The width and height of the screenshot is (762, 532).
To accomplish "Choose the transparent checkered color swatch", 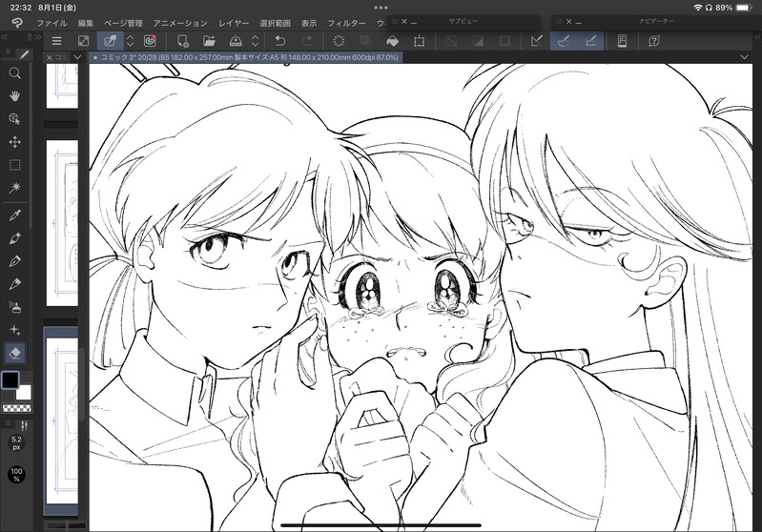I will click(x=16, y=408).
